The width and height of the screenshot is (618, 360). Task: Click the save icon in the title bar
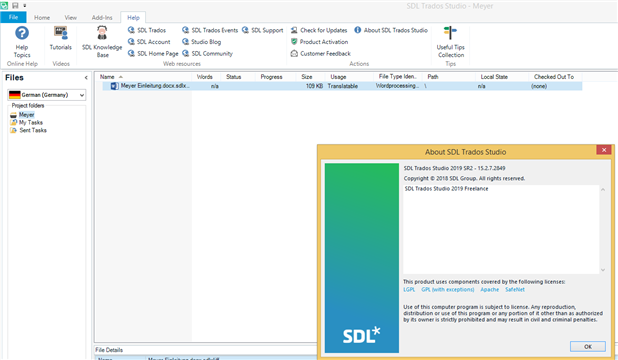pyautogui.click(x=15, y=6)
